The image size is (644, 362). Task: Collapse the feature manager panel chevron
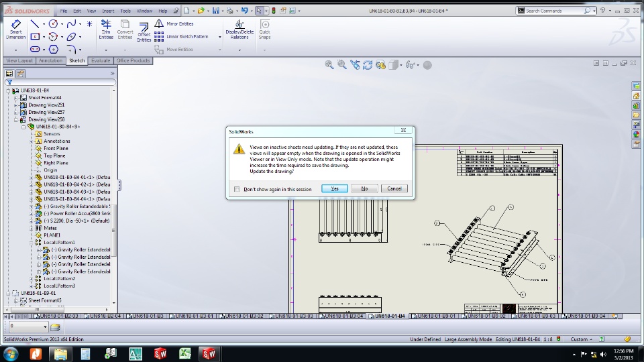point(112,74)
